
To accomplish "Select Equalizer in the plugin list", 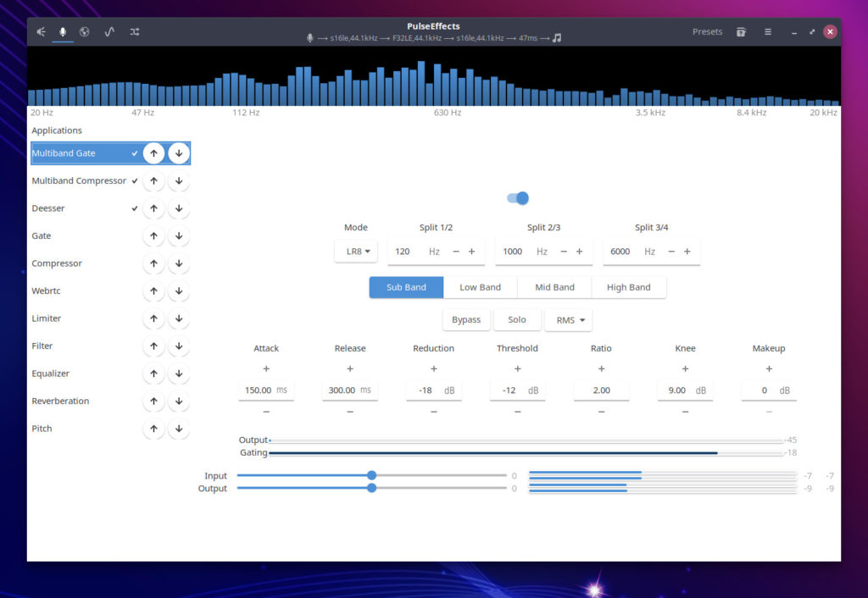I will [x=111, y=374].
